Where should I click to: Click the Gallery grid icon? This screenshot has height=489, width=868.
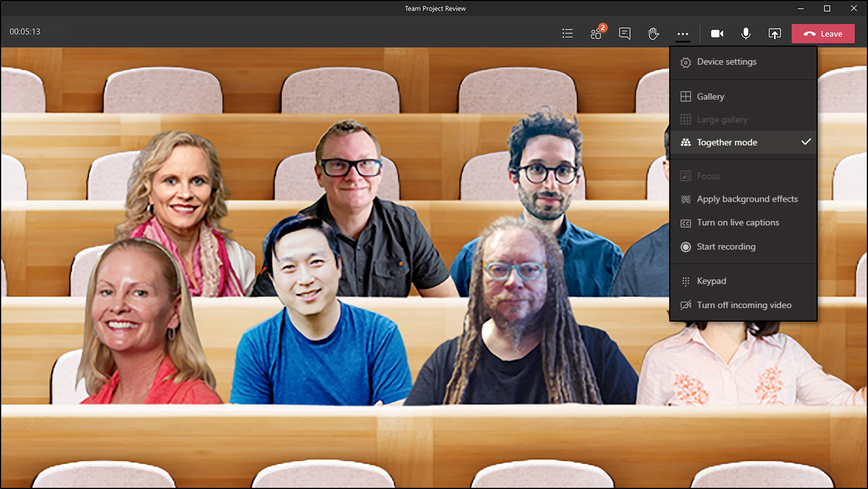pos(686,96)
